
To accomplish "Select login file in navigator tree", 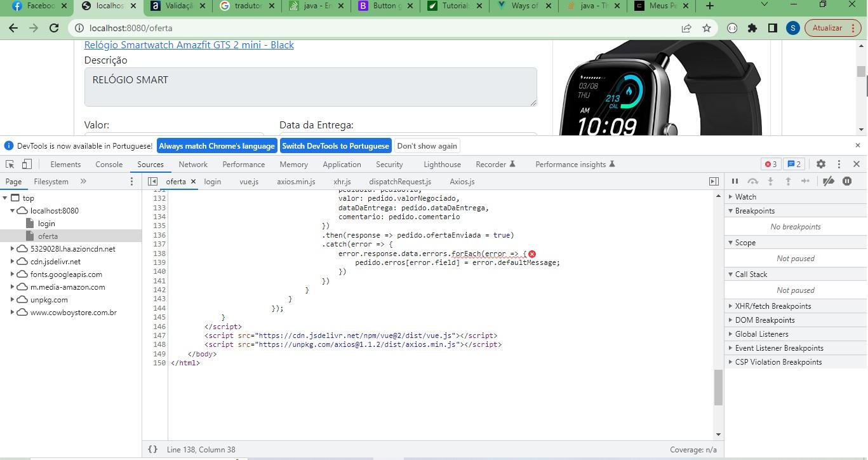I will click(46, 223).
